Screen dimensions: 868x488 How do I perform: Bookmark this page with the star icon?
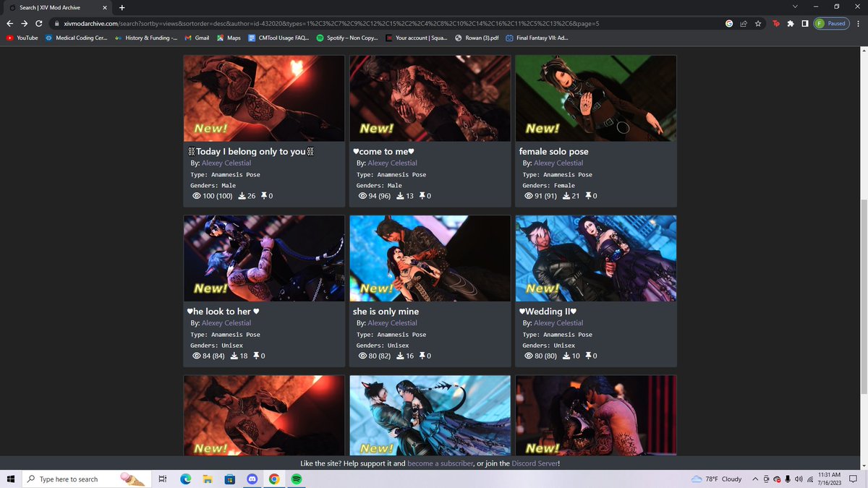coord(757,23)
